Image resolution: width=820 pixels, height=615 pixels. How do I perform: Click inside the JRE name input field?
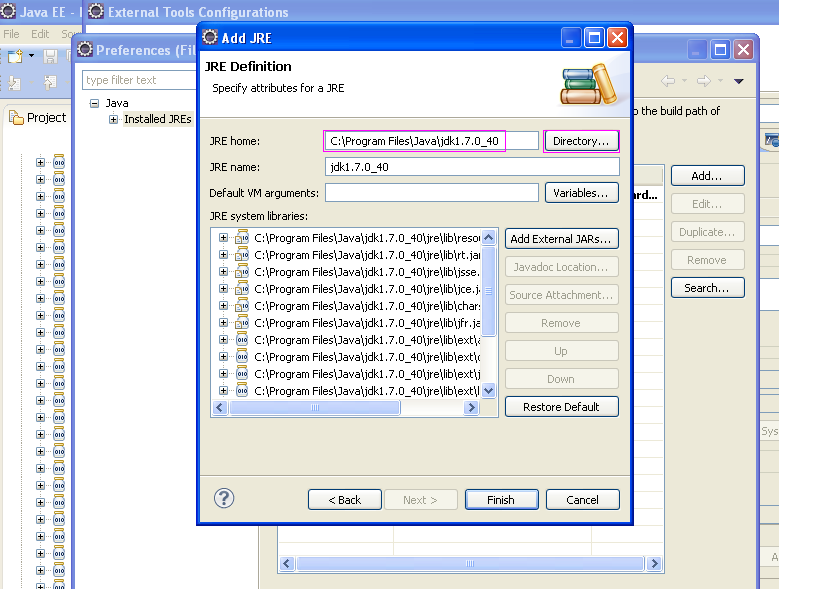(x=470, y=166)
